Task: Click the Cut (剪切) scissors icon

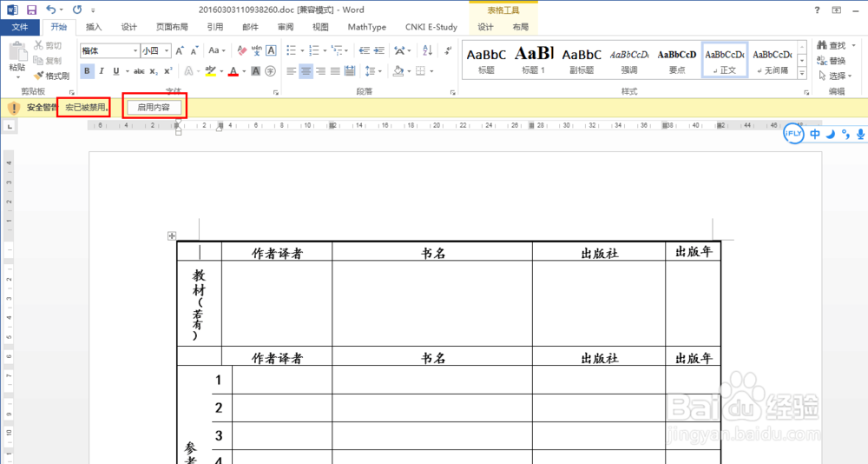Action: [38, 45]
